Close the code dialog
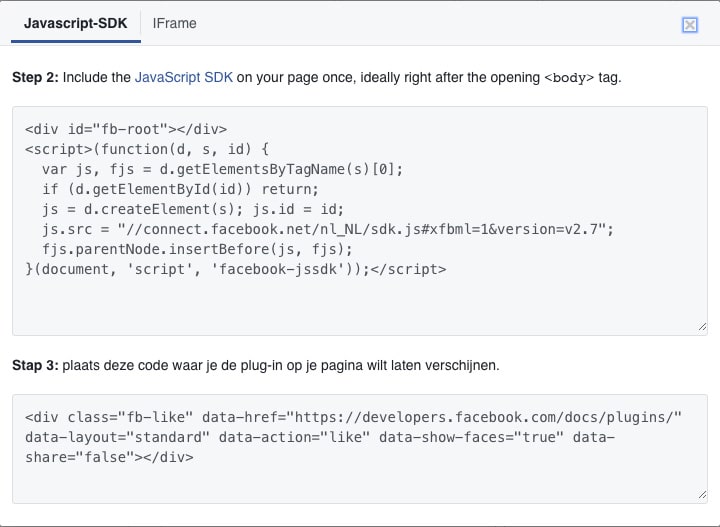Screen dimensions: 720x527 [x=690, y=25]
